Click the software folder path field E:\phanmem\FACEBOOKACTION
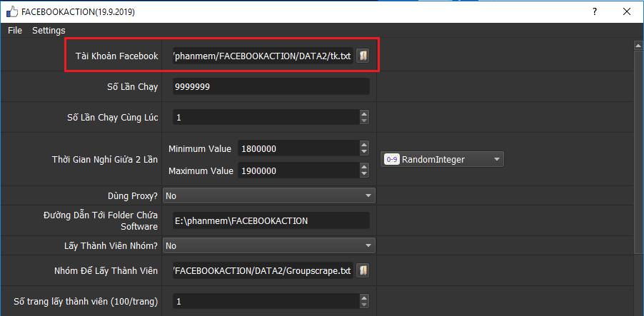This screenshot has height=316, width=644. pyautogui.click(x=271, y=220)
